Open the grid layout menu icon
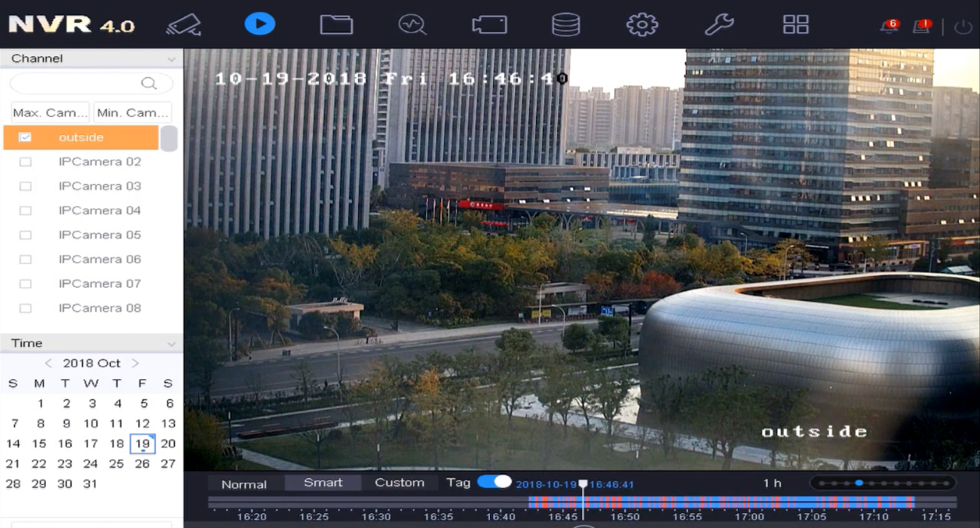980x528 pixels. tap(796, 24)
